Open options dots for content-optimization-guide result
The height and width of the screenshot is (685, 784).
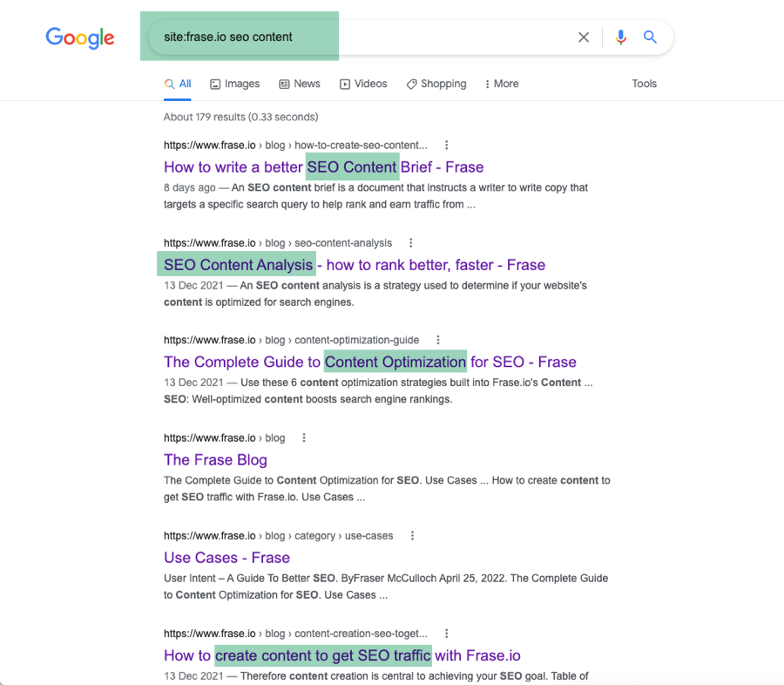438,340
